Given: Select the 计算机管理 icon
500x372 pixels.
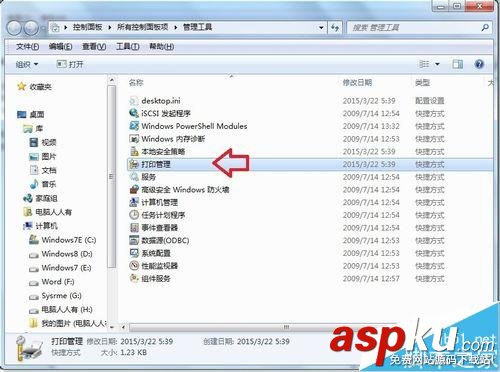Looking at the screenshot, I should (x=134, y=202).
